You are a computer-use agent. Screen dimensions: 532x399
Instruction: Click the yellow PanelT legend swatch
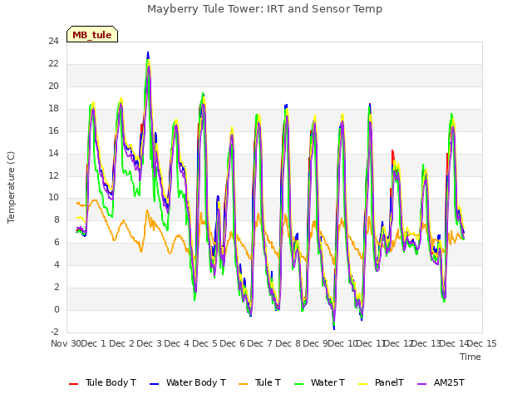362,384
